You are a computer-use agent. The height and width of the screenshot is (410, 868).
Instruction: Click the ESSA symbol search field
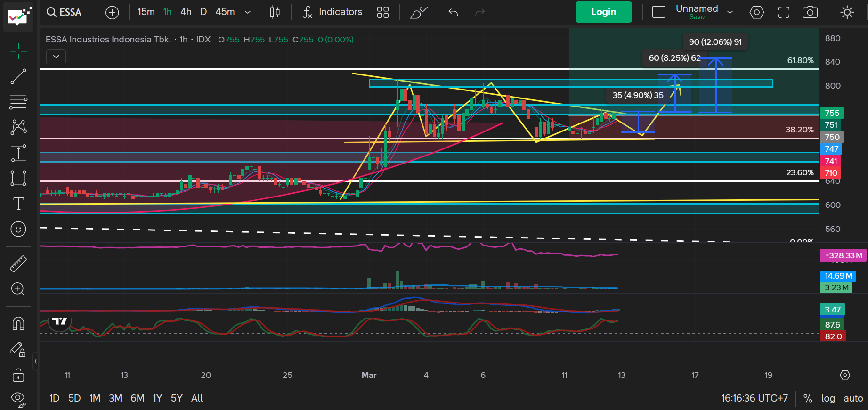[x=65, y=12]
